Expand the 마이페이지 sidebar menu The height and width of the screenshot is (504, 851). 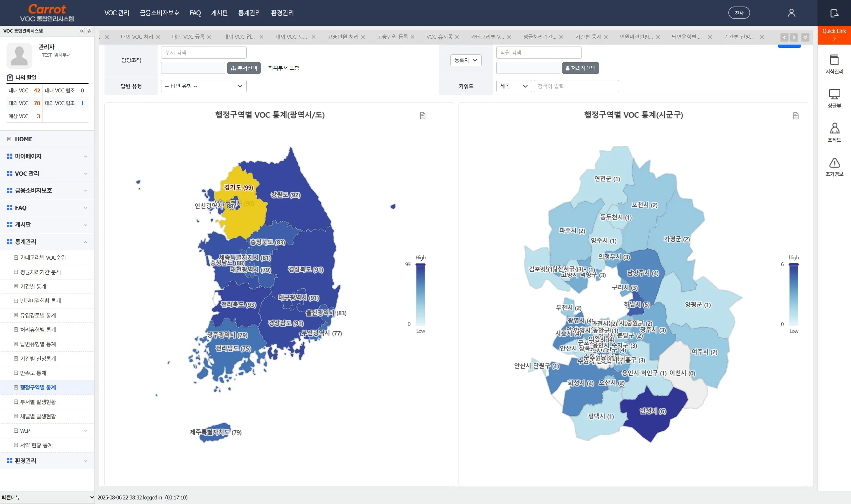47,156
